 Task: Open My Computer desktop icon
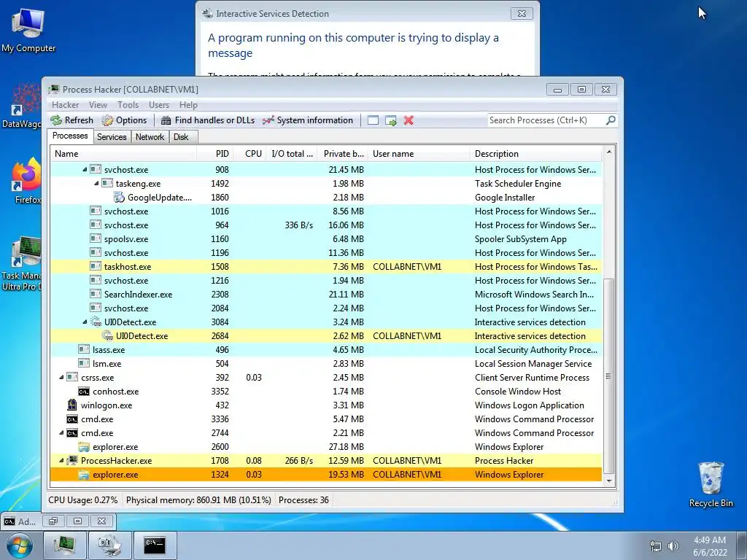click(28, 30)
